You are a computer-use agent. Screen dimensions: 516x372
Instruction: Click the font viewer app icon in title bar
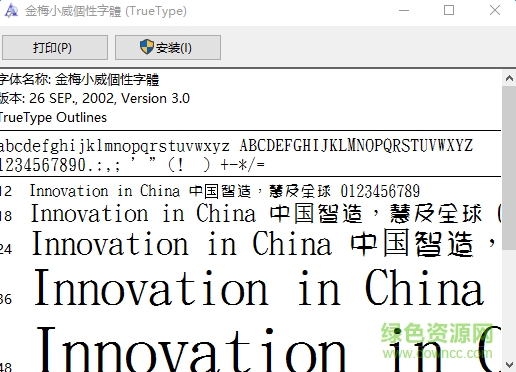11,11
